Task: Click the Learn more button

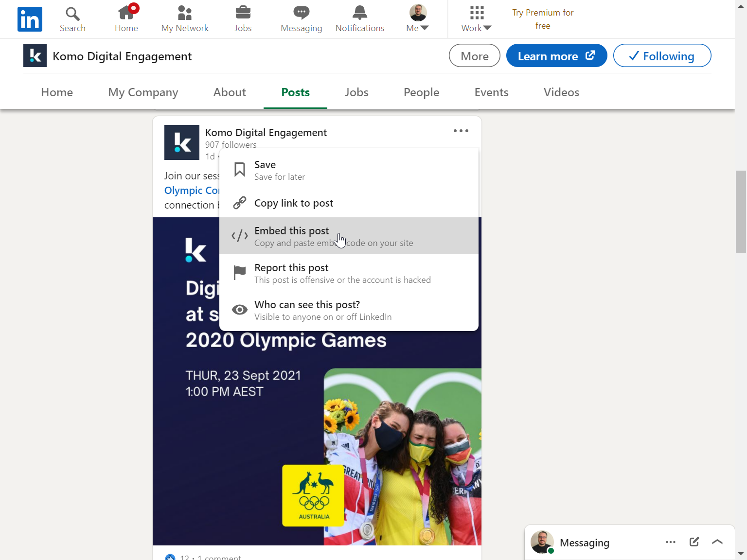Action: pos(557,55)
